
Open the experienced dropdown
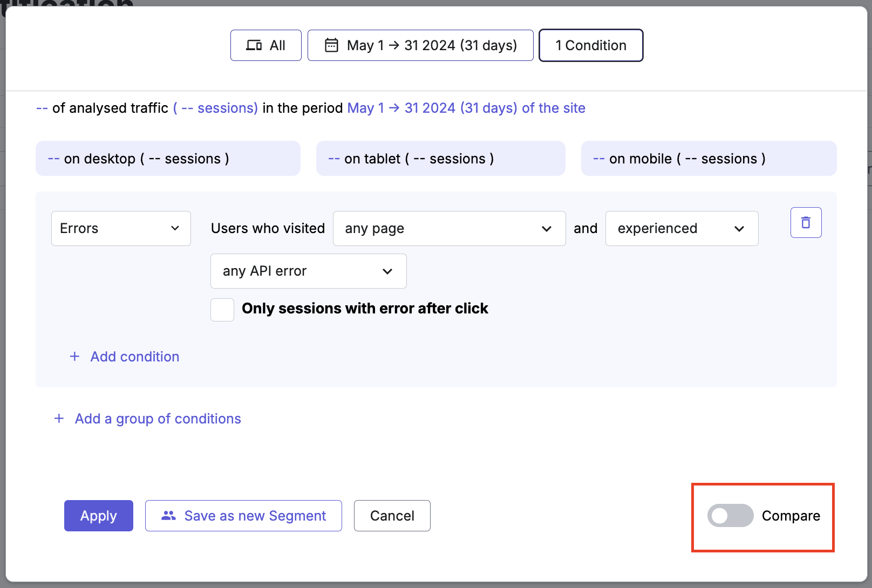[x=682, y=228]
